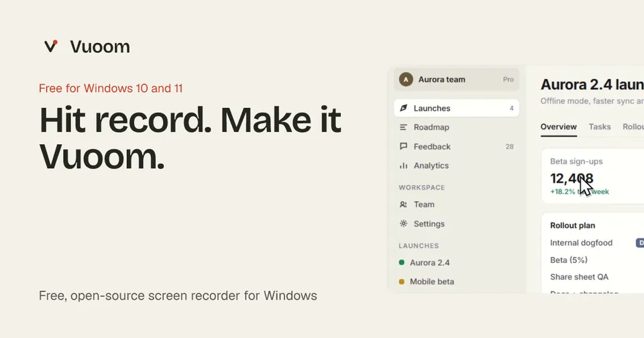Open Launches in the sidebar
This screenshot has width=644, height=338.
pyautogui.click(x=456, y=108)
